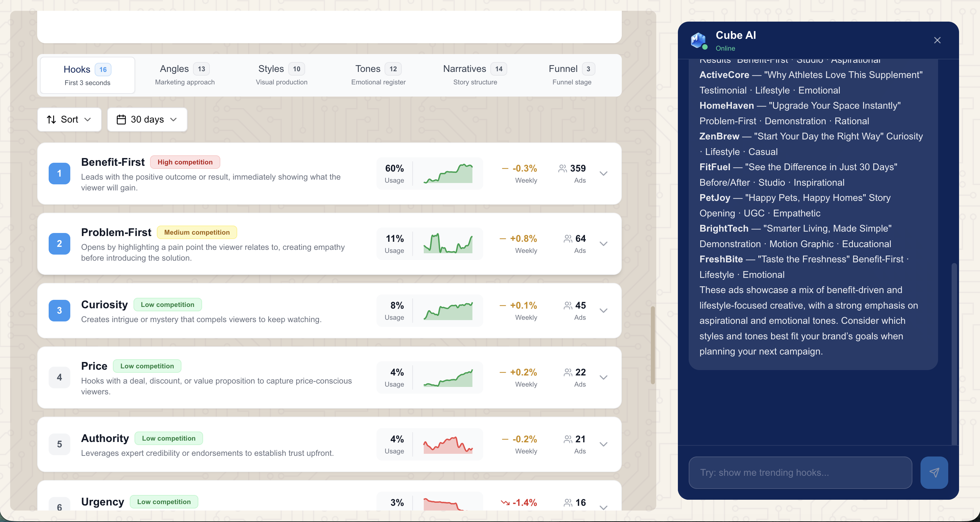Viewport: 980px width, 522px height.
Task: Click the Cube AI logo avatar
Action: (x=699, y=40)
